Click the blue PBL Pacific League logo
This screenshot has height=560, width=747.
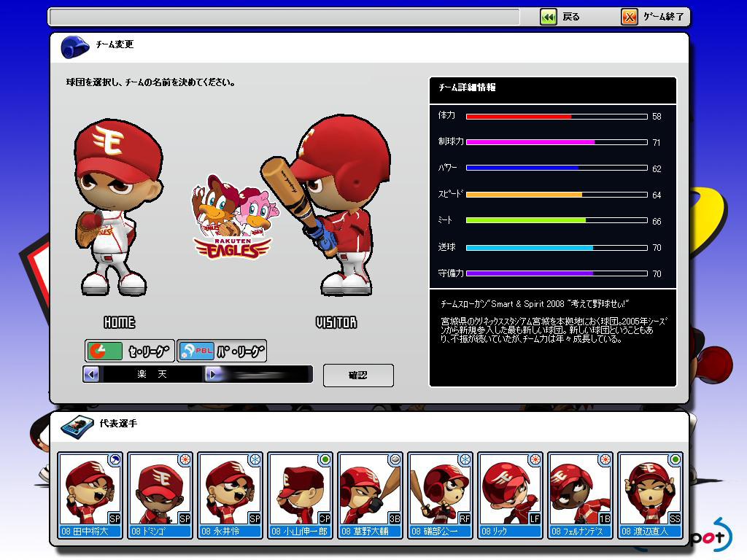(x=197, y=351)
